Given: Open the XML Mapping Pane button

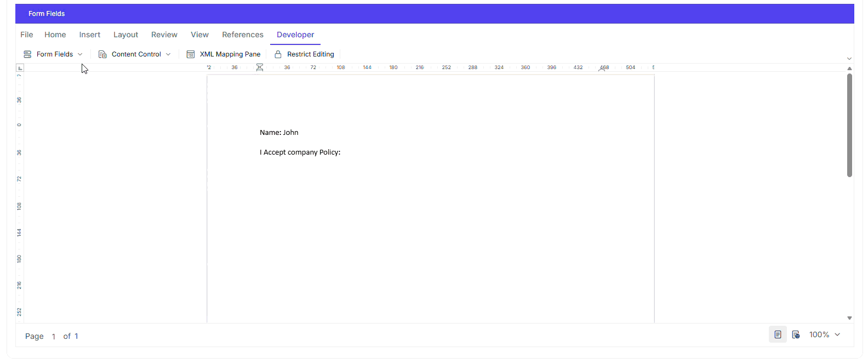Looking at the screenshot, I should tap(224, 54).
